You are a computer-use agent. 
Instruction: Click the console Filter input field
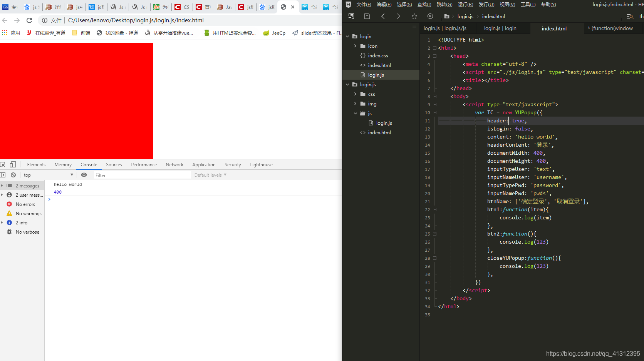click(142, 175)
